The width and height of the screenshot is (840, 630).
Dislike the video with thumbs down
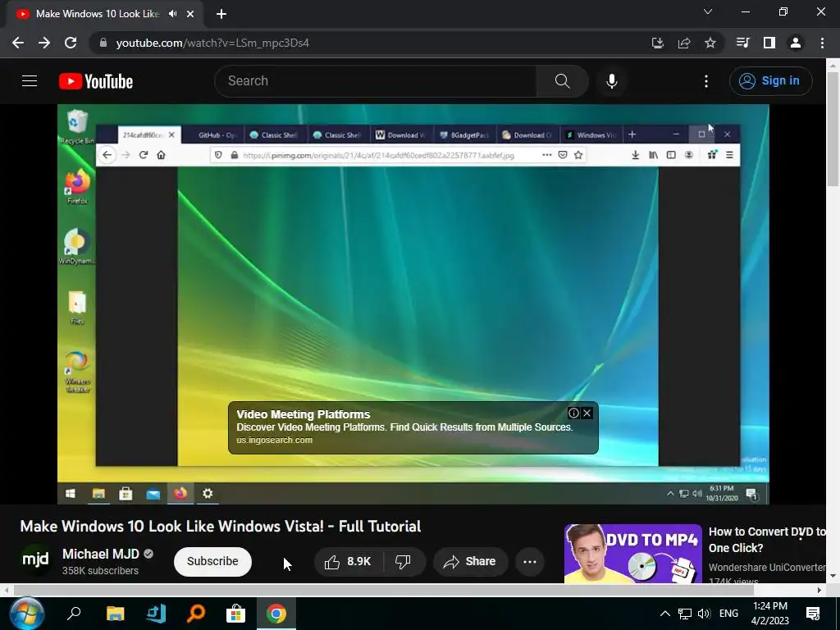(x=404, y=561)
